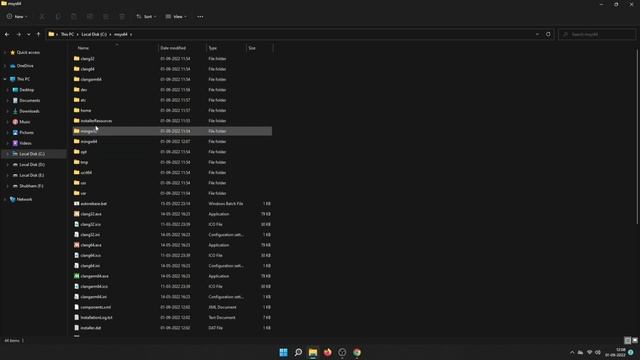Click the Share icon in toolbar
This screenshot has width=640, height=360.
pos(106,17)
